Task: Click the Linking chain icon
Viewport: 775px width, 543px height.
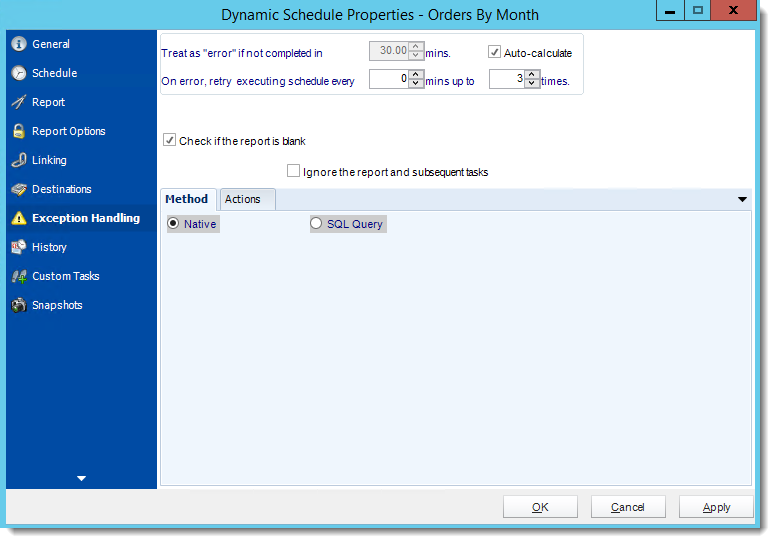Action: [x=19, y=160]
